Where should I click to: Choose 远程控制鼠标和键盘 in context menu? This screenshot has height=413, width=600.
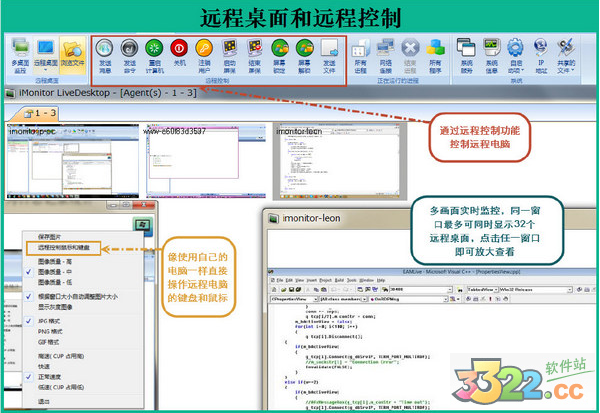(x=64, y=248)
